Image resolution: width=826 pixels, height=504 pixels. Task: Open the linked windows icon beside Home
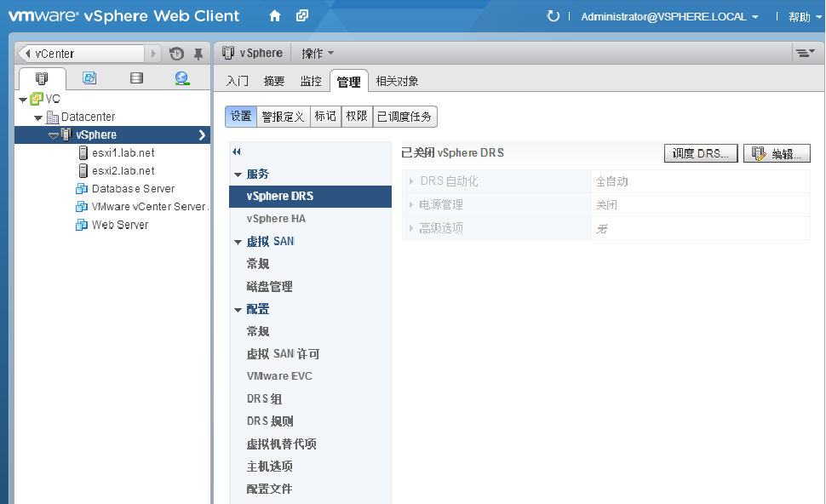(301, 16)
